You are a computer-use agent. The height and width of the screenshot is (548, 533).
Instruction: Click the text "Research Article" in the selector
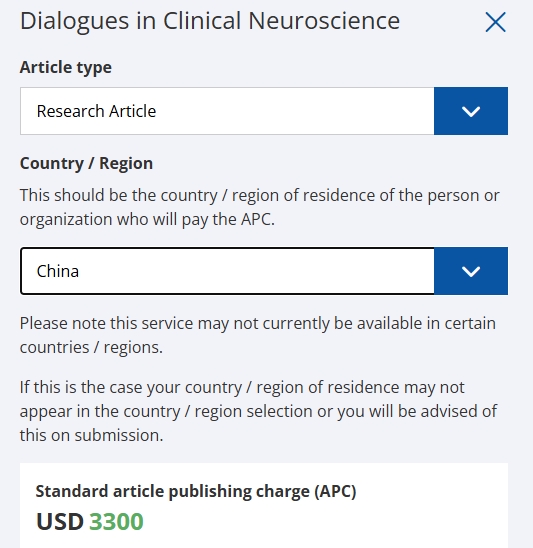[96, 111]
